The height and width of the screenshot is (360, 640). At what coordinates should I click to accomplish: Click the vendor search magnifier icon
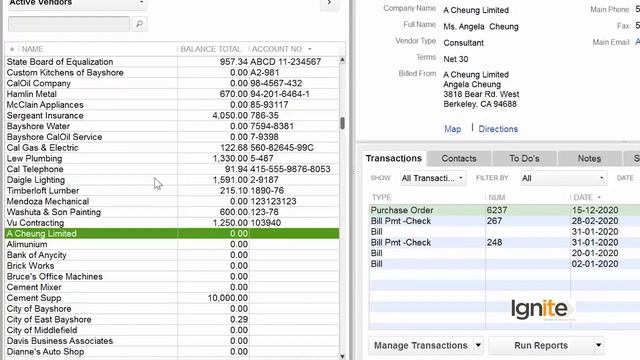[x=139, y=24]
